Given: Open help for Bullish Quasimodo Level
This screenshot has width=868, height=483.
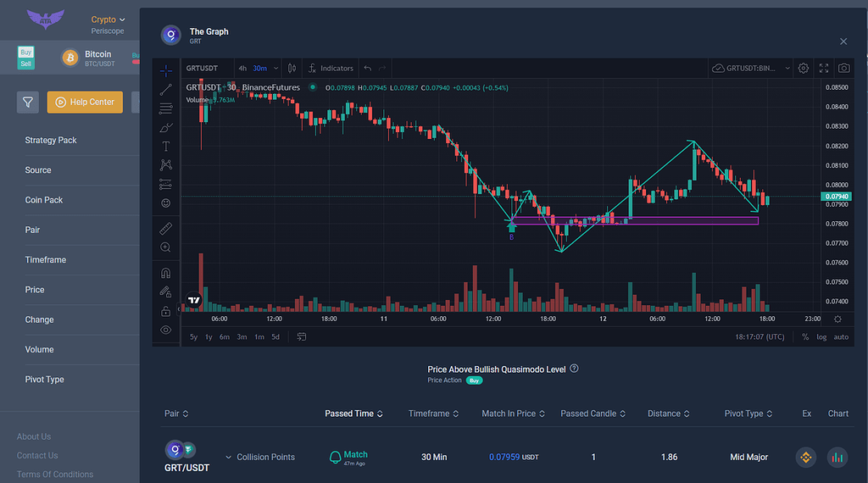Looking at the screenshot, I should 574,369.
